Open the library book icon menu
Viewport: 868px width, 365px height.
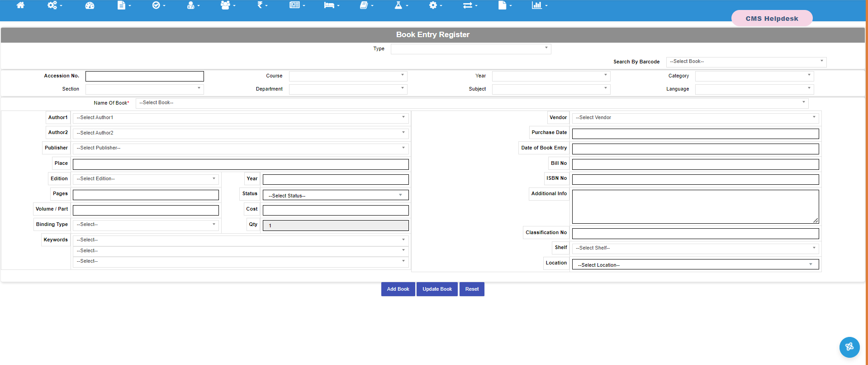366,5
